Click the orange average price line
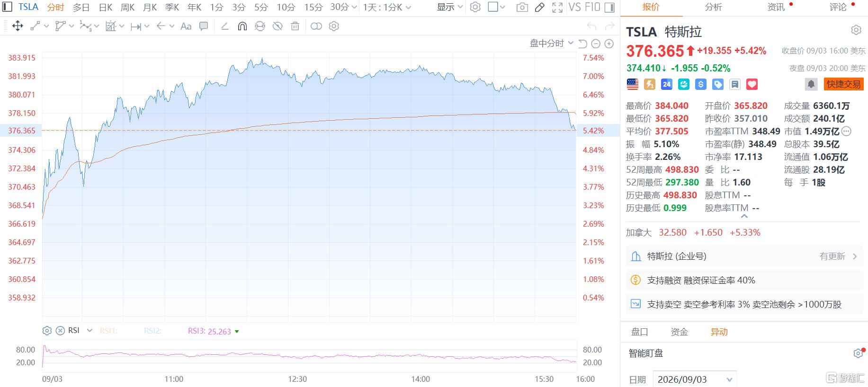 pyautogui.click(x=331, y=119)
